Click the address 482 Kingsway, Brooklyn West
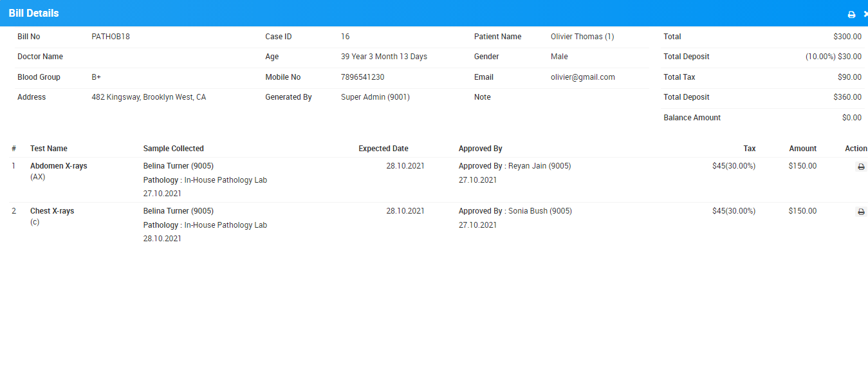Screen dimensions: 868x386 coord(149,97)
